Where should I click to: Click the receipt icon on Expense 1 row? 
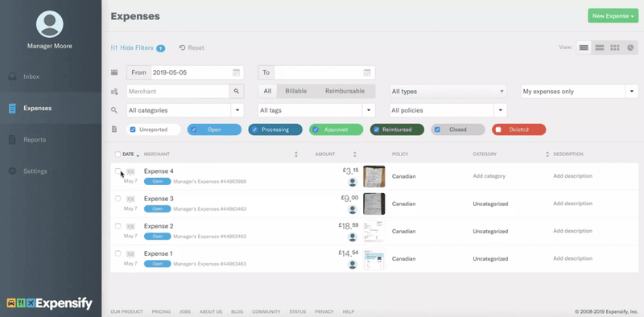pyautogui.click(x=130, y=253)
